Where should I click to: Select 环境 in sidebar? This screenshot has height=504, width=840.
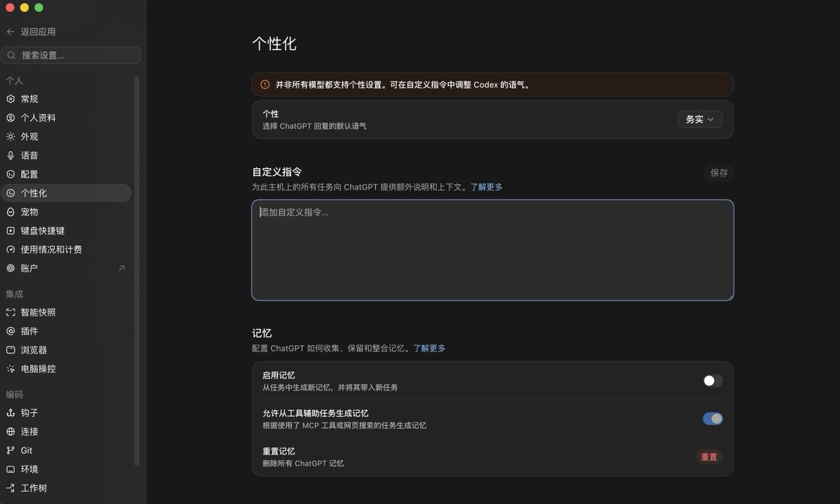(x=66, y=470)
